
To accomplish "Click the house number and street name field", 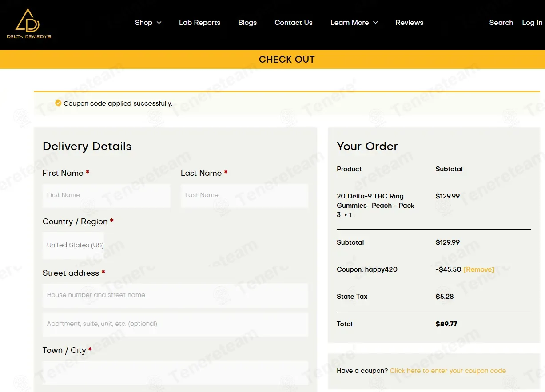I will (175, 295).
